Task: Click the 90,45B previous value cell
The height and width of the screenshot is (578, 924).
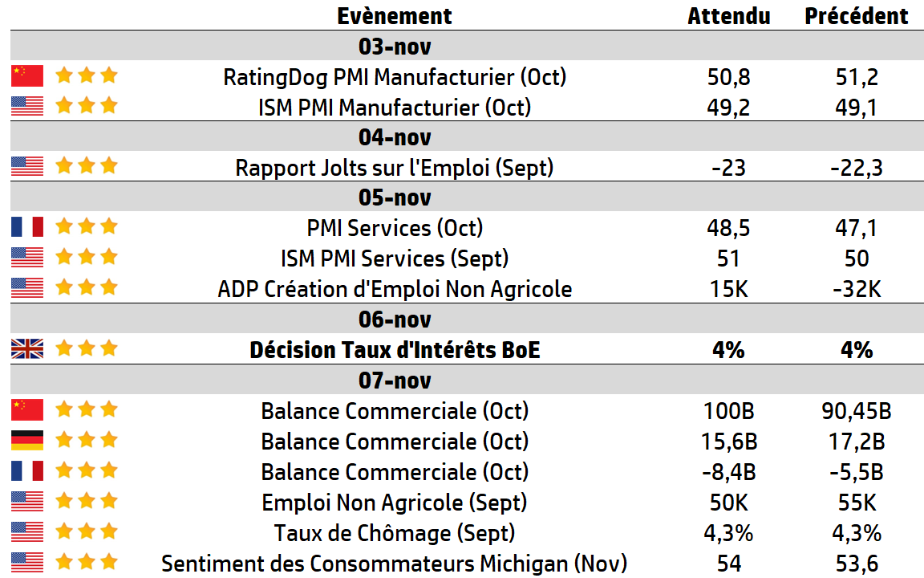Action: pyautogui.click(x=857, y=411)
